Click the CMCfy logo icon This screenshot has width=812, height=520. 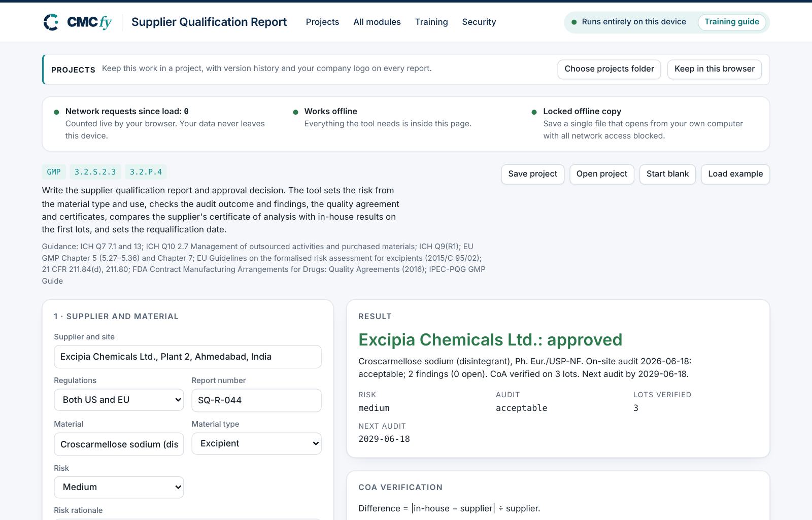coord(51,22)
